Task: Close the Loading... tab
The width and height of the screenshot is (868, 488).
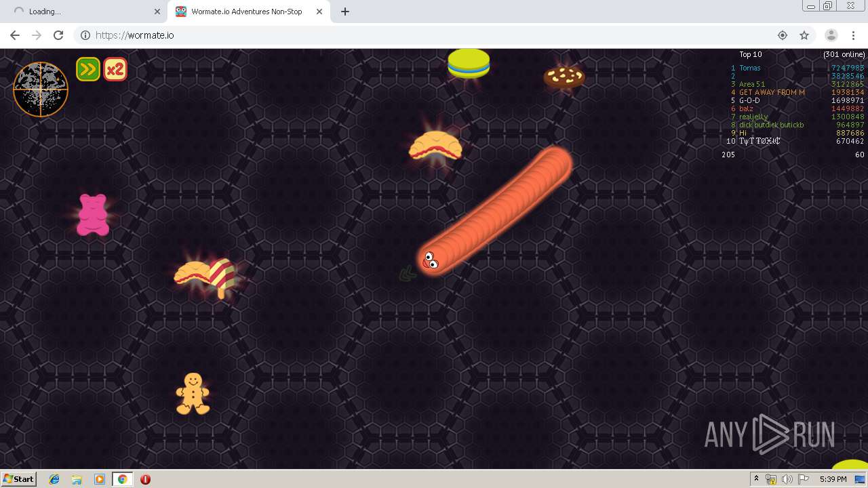Action: point(157,12)
